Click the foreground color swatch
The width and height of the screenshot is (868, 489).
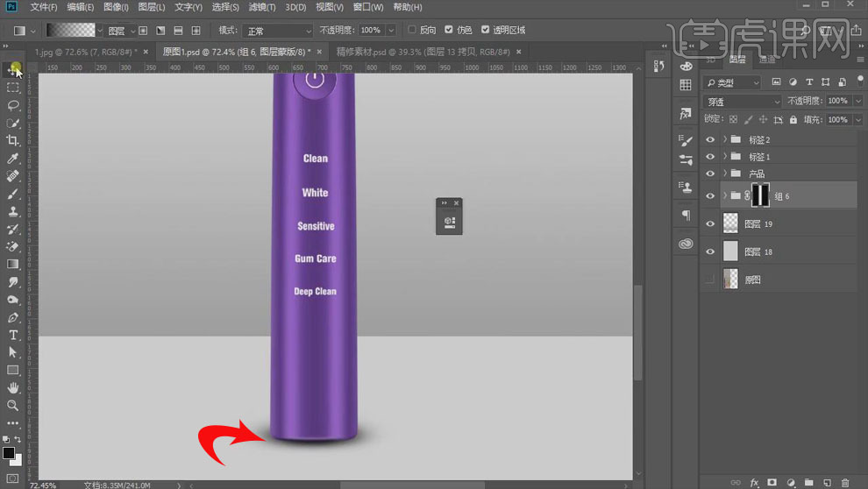(x=9, y=453)
